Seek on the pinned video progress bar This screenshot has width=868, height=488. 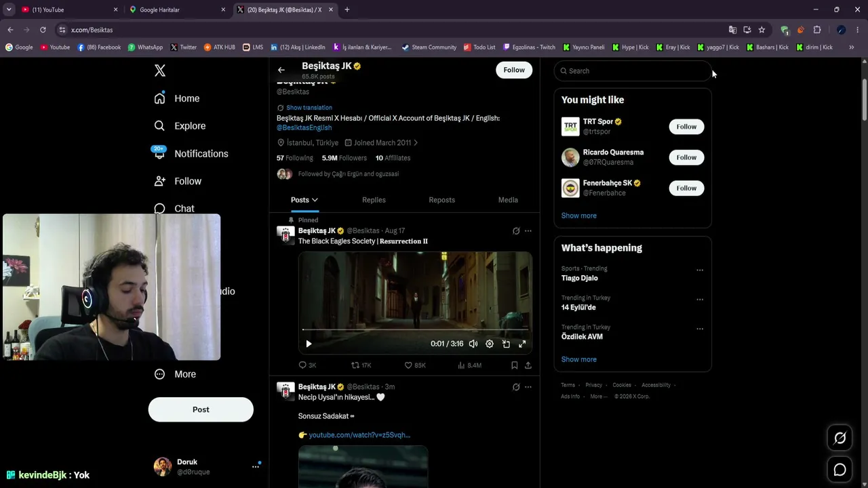(x=415, y=329)
